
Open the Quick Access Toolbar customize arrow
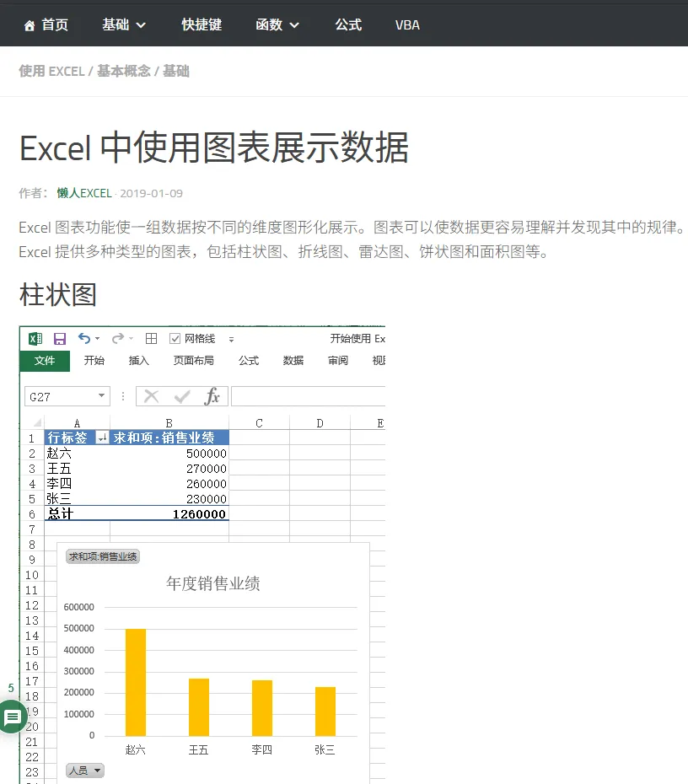231,340
